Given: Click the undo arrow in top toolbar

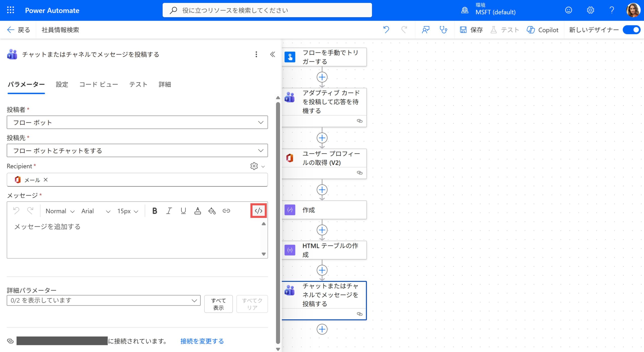Looking at the screenshot, I should click(x=386, y=30).
